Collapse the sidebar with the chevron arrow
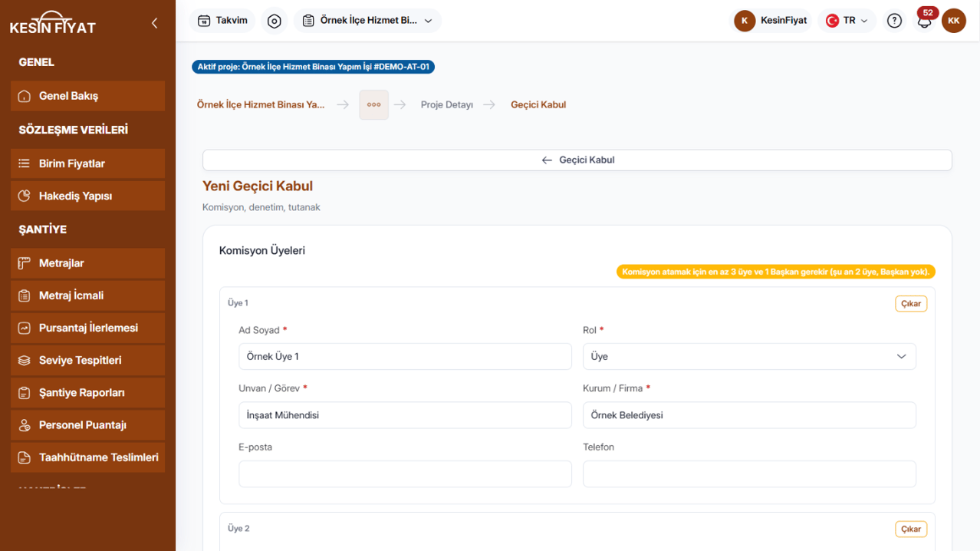The image size is (980, 551). (x=154, y=23)
